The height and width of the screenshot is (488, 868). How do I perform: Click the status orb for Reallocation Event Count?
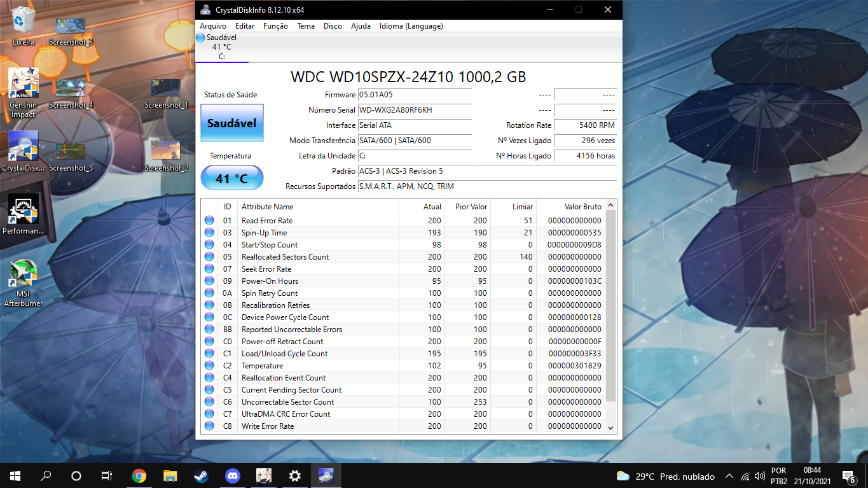click(x=209, y=378)
